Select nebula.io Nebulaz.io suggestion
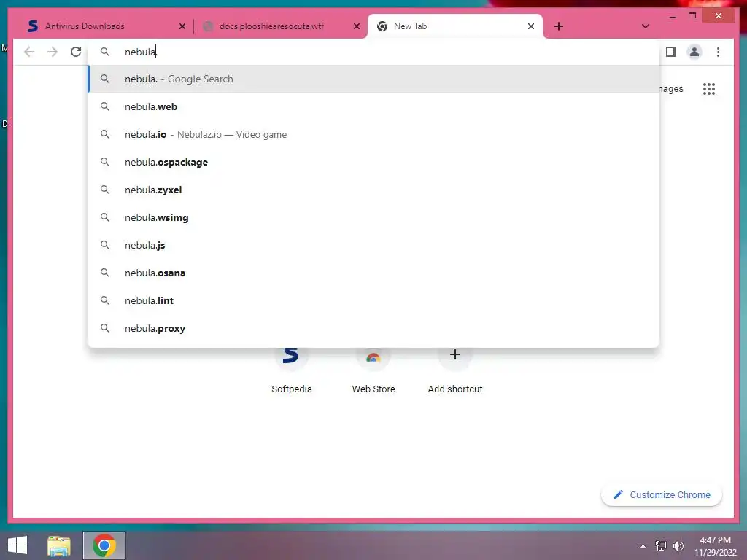Screen dimensions: 747x560 373,134
